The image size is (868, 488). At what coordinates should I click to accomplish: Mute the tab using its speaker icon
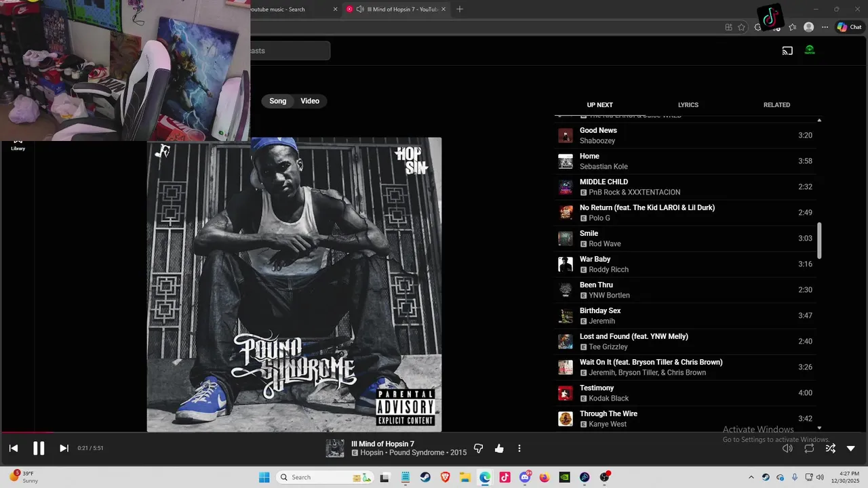(x=360, y=9)
